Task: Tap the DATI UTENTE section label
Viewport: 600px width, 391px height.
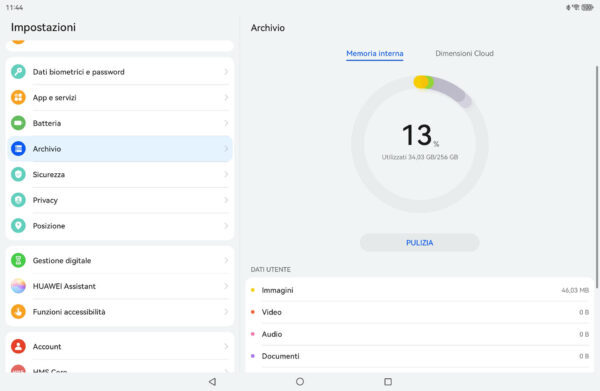Action: point(271,269)
